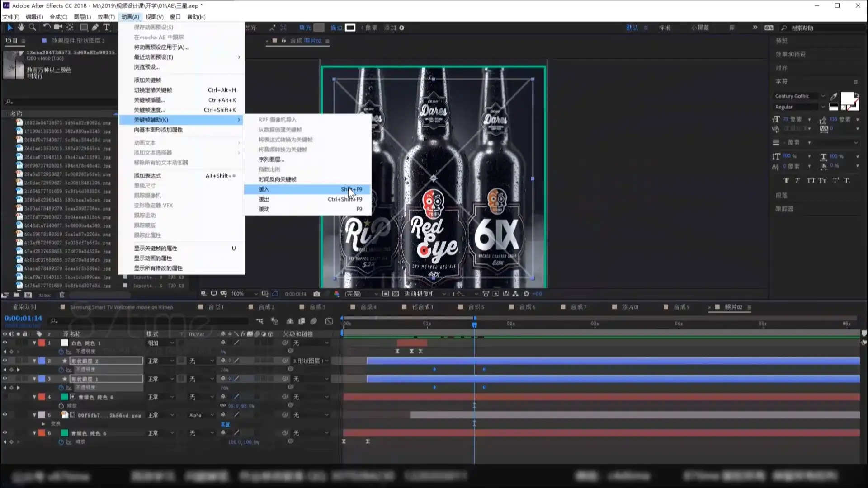
Task: Select the Zoom tool
Action: pyautogui.click(x=33, y=28)
